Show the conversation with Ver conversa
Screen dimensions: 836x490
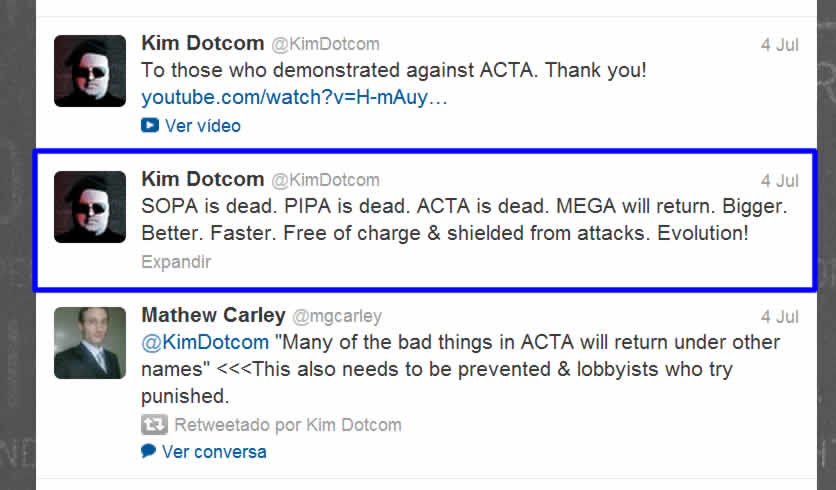(x=214, y=451)
